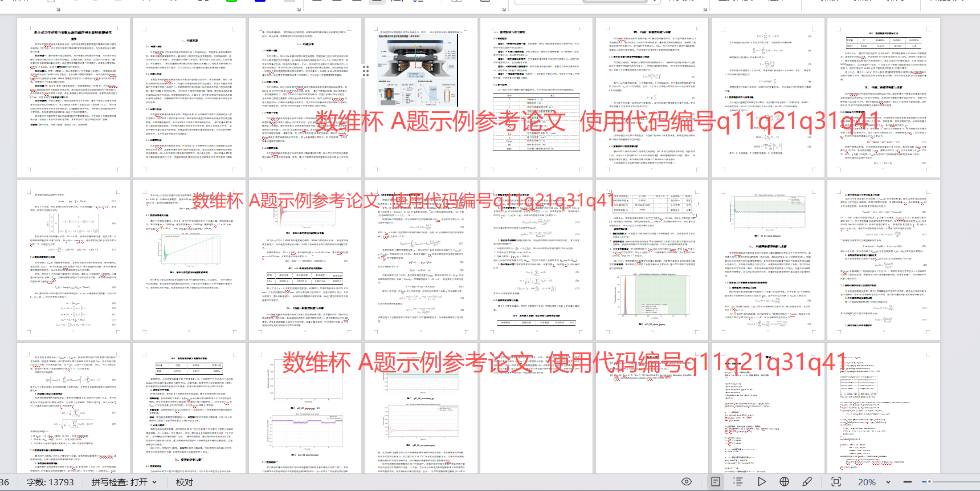The width and height of the screenshot is (980, 491).
Task: Click the last page with code listing
Action: [x=883, y=408]
